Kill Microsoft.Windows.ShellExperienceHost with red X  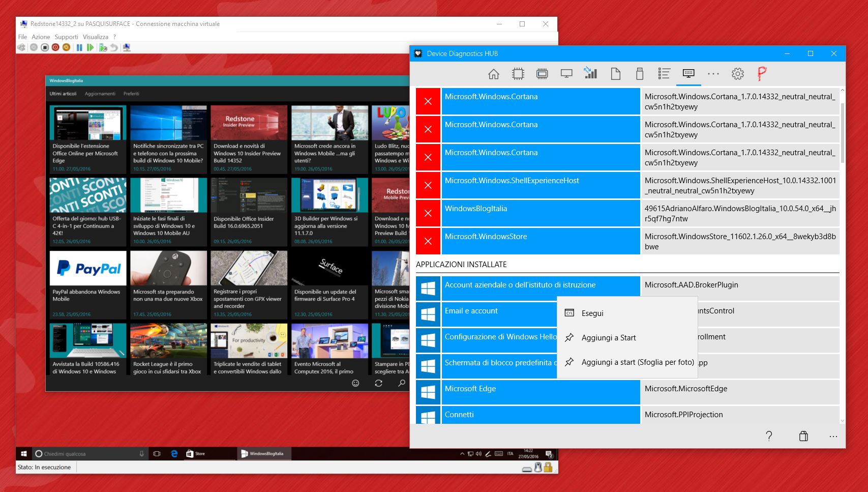pyautogui.click(x=428, y=186)
